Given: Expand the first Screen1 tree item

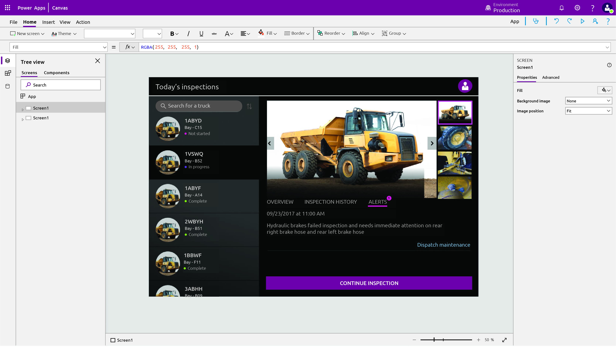Looking at the screenshot, I should [x=23, y=109].
